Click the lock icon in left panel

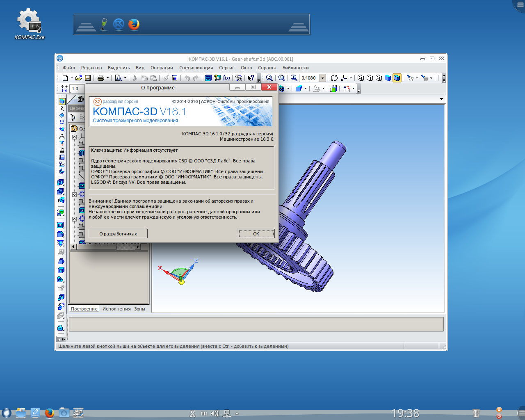click(61, 328)
